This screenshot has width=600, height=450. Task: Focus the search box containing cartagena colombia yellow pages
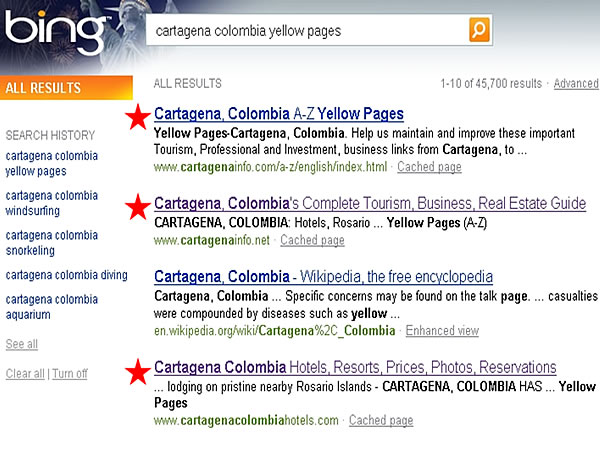click(x=305, y=30)
